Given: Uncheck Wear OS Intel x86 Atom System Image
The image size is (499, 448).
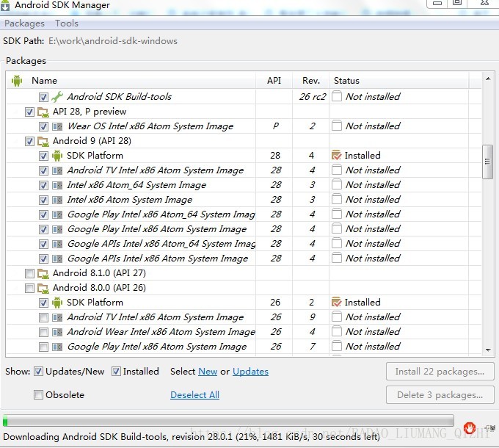Looking at the screenshot, I should click(43, 126).
